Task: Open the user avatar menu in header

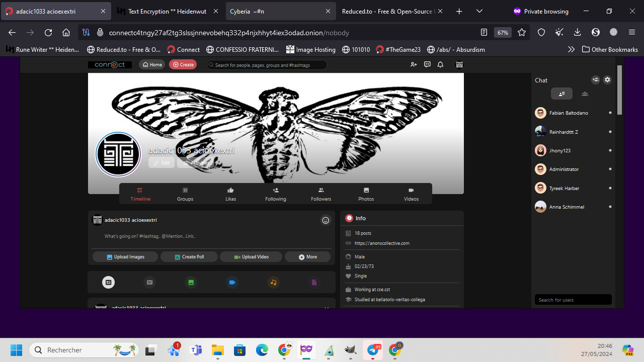Action: click(459, 64)
